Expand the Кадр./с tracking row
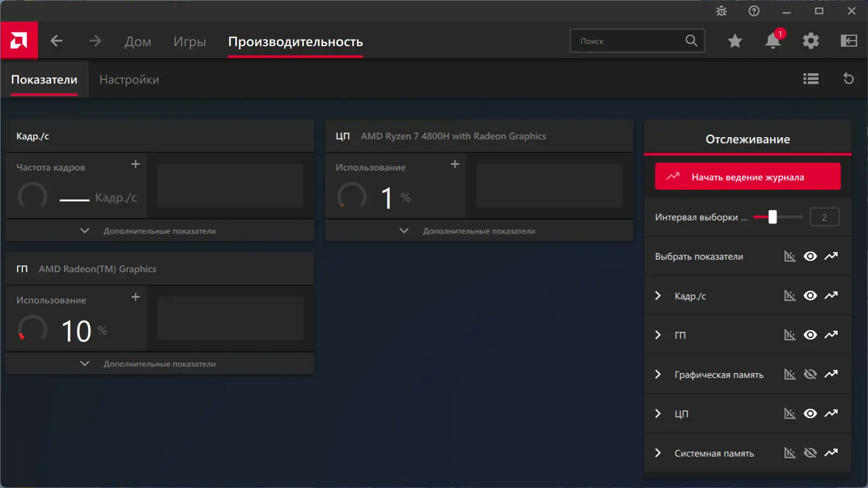 pos(658,296)
